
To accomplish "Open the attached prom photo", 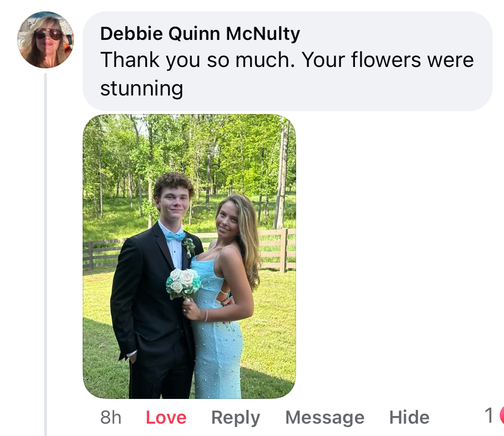I will 189,256.
